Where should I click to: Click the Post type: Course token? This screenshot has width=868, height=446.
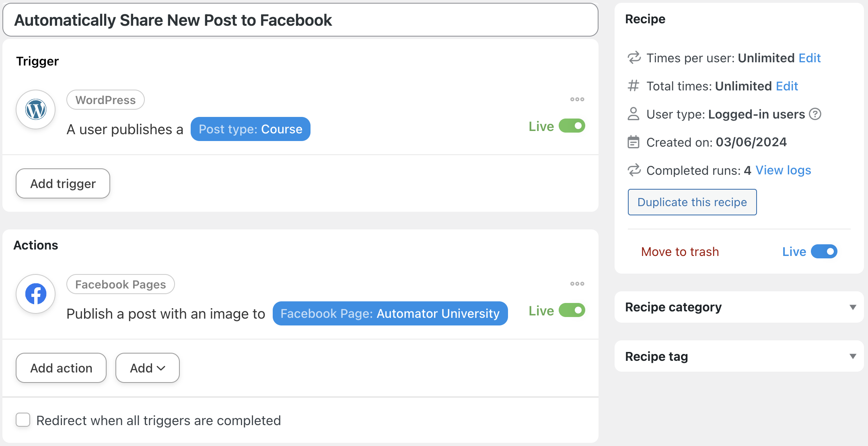pos(250,129)
